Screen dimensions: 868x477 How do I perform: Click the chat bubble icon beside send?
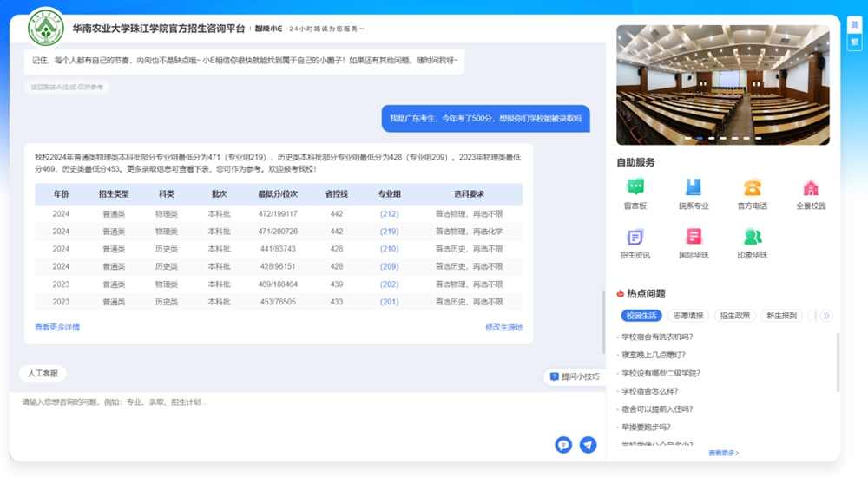563,444
